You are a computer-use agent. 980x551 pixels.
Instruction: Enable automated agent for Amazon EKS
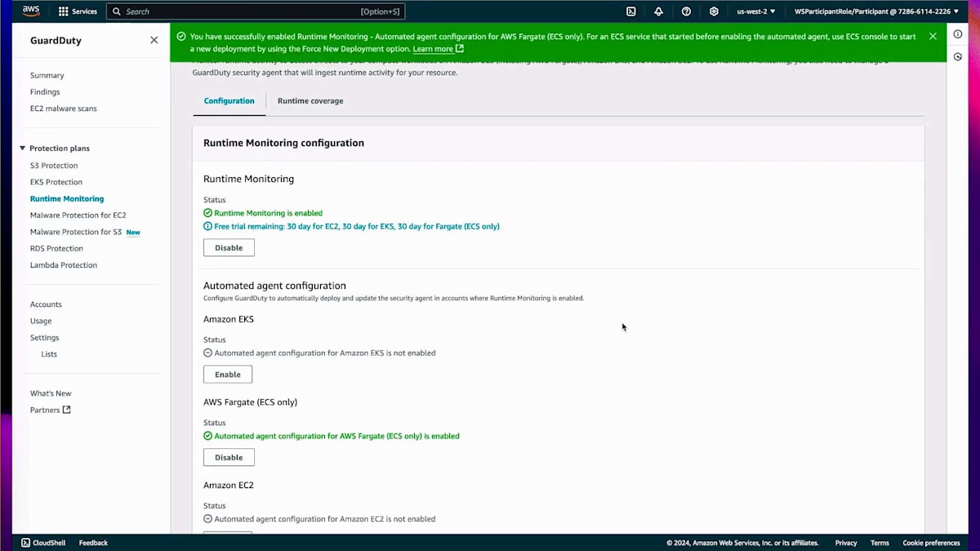228,374
